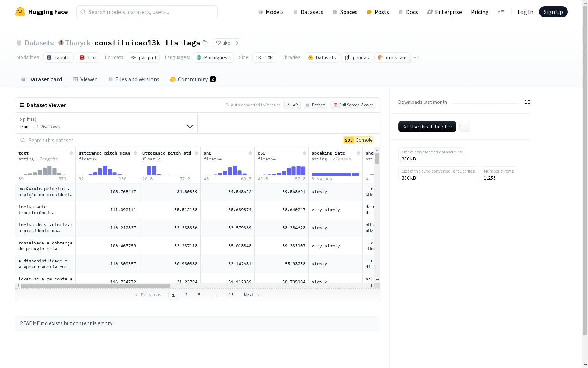The image size is (588, 368).
Task: Go to Posts in the navigation
Action: pos(378,12)
